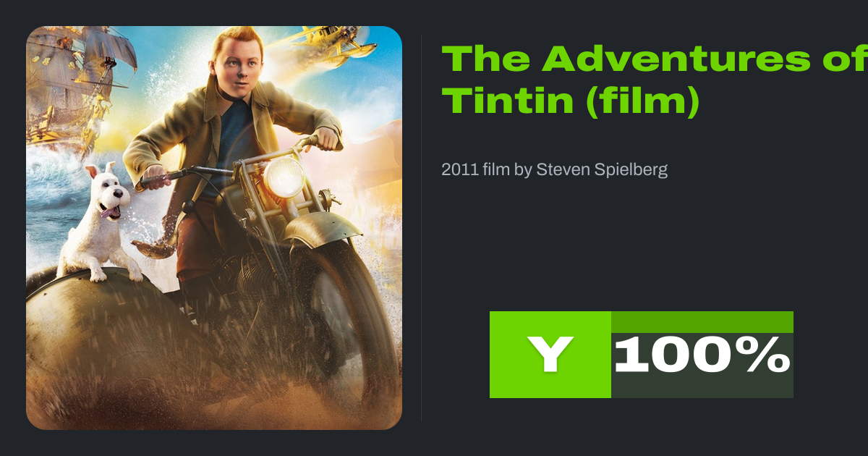Click the green Y rating badge
The height and width of the screenshot is (456, 868).
(550, 355)
